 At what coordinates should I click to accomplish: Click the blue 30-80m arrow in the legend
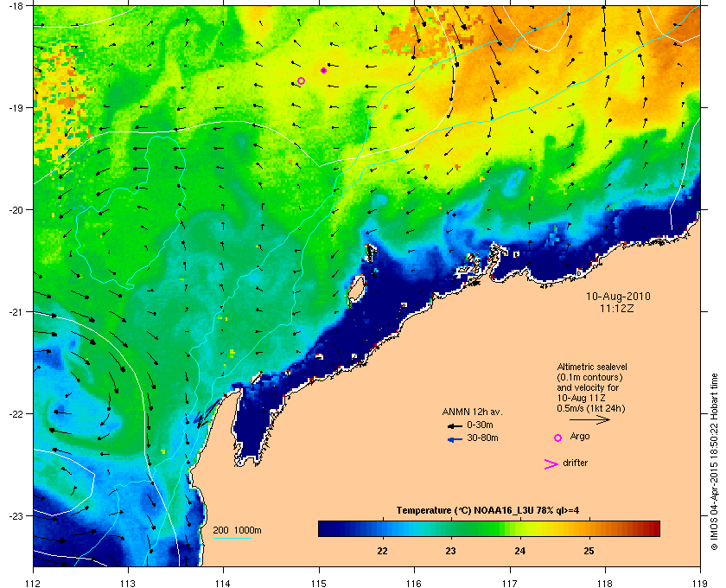[455, 439]
